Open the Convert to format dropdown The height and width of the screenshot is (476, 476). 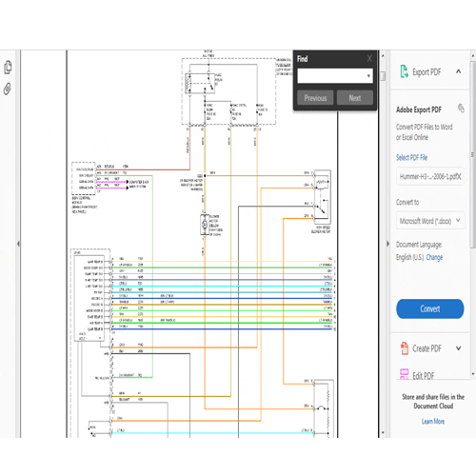(x=430, y=221)
